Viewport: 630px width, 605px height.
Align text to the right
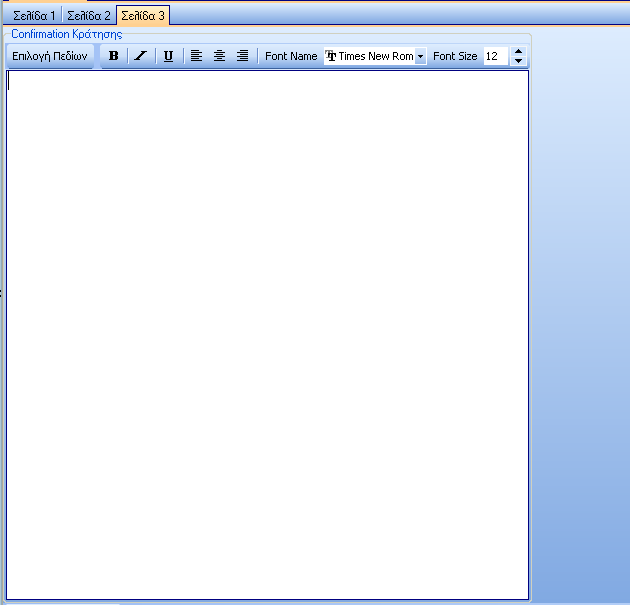(x=242, y=56)
